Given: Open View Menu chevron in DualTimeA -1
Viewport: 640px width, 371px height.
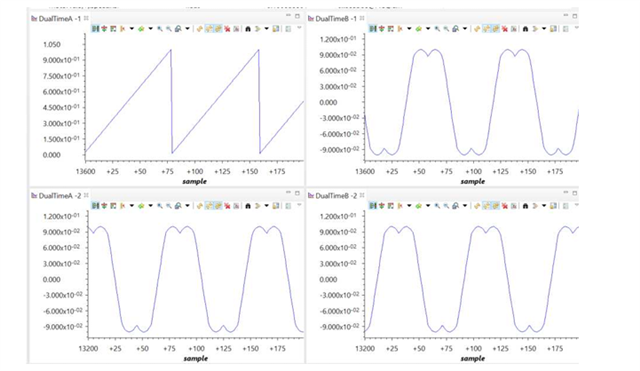Looking at the screenshot, I should pos(299,28).
